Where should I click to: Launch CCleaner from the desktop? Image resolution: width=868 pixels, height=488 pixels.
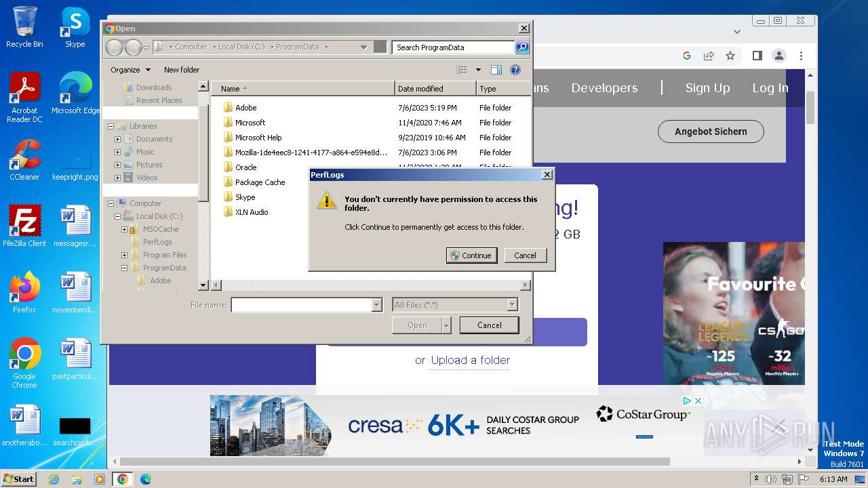(x=24, y=160)
